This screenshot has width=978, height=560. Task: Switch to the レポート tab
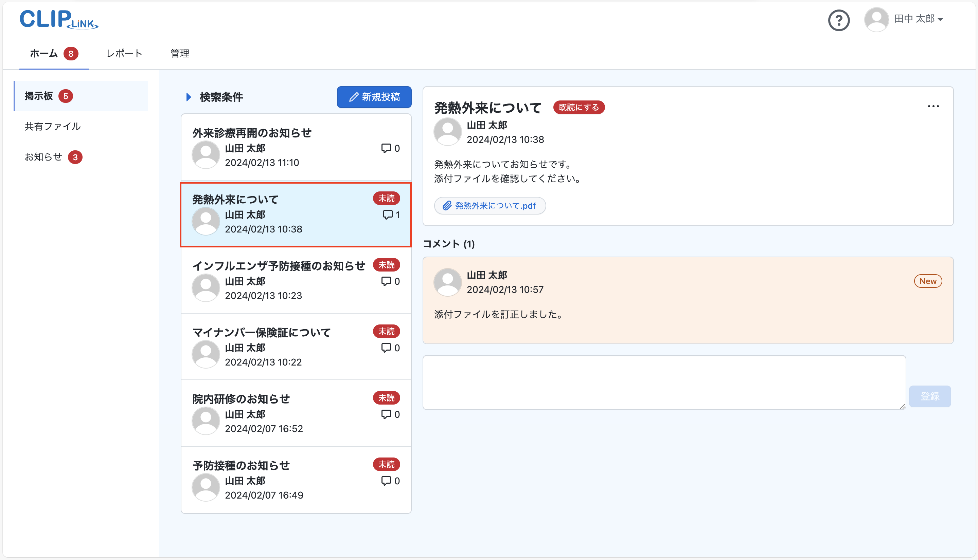click(124, 54)
